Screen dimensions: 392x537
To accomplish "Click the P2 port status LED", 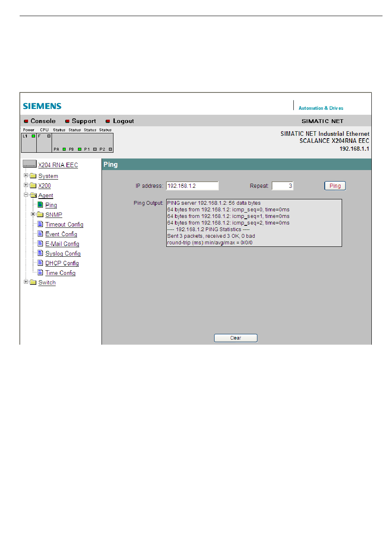I will pos(110,149).
